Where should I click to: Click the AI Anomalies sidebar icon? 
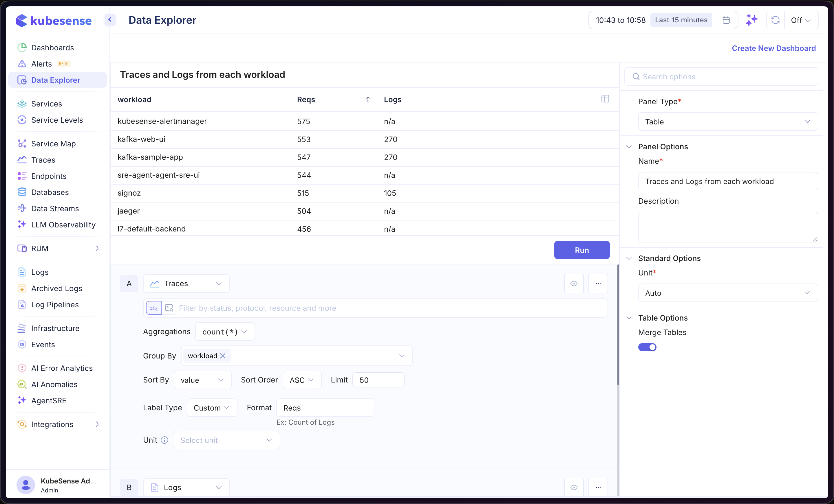coord(22,384)
